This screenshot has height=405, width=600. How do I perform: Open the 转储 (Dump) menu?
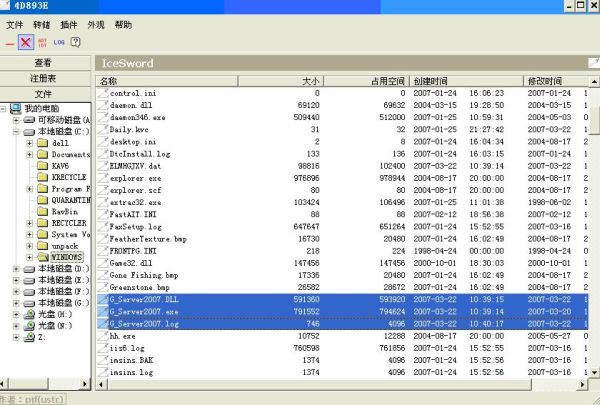point(41,25)
